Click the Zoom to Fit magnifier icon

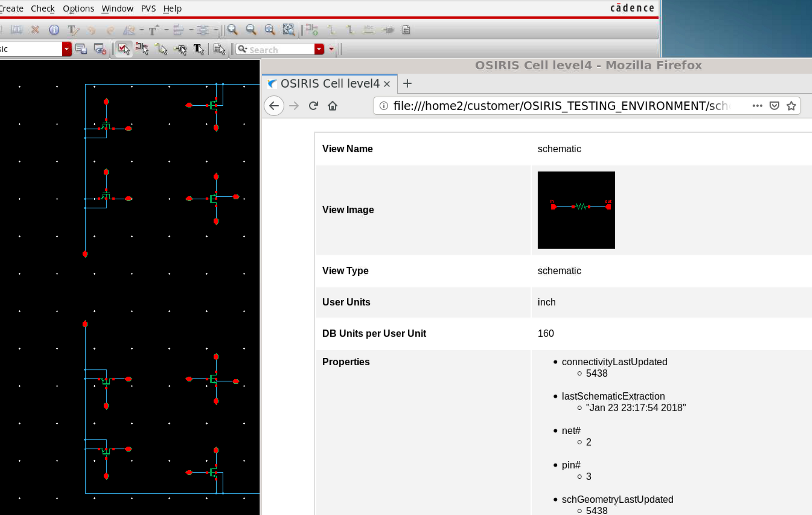pyautogui.click(x=270, y=30)
